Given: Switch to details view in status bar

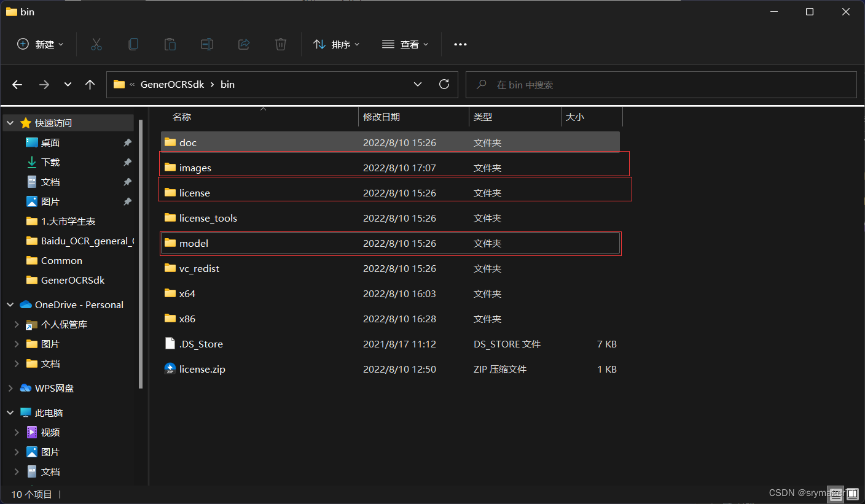Looking at the screenshot, I should click(837, 493).
